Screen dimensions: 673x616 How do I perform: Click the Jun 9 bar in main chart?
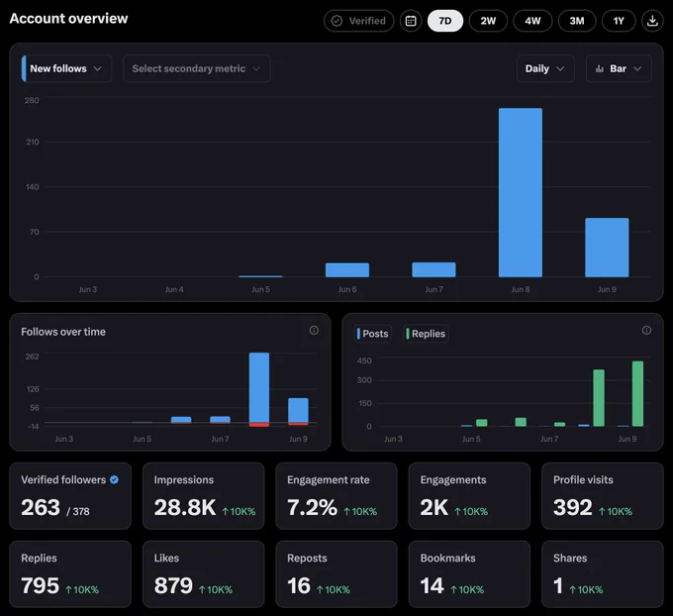(x=607, y=248)
